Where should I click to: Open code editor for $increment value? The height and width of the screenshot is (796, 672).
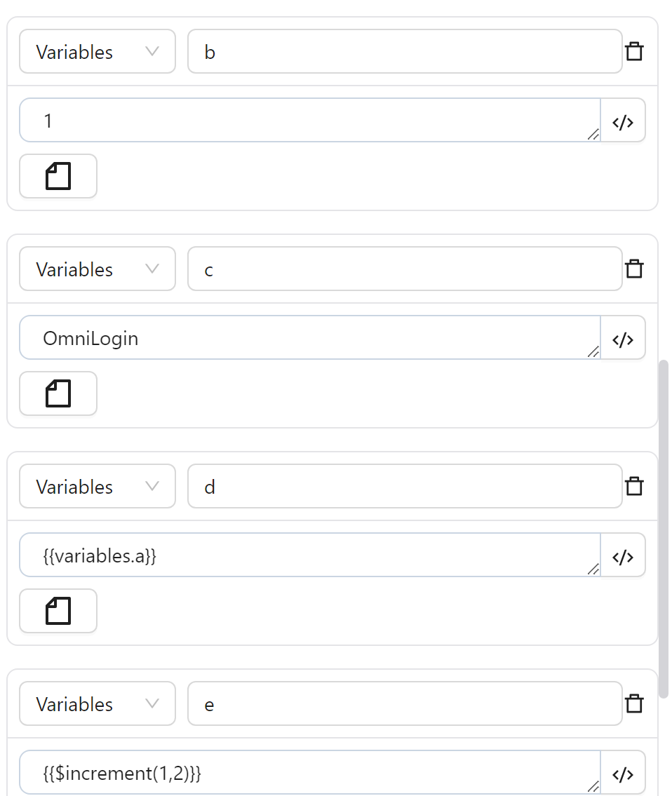tap(623, 773)
